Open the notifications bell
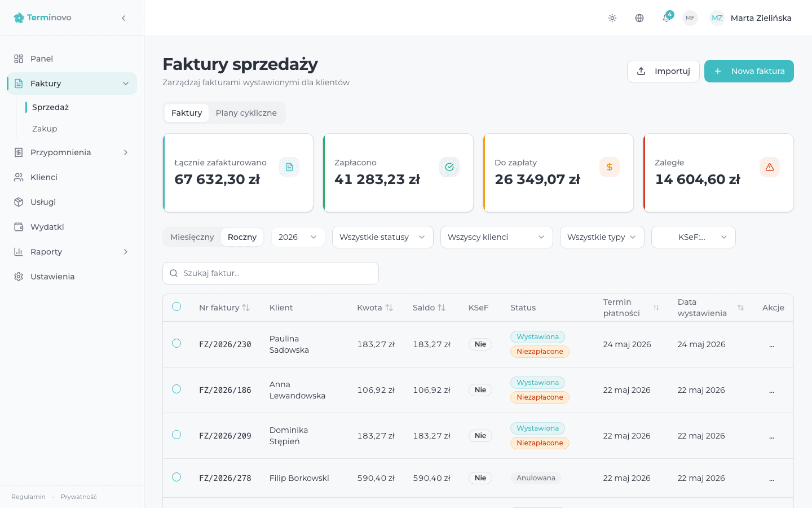 [x=667, y=18]
